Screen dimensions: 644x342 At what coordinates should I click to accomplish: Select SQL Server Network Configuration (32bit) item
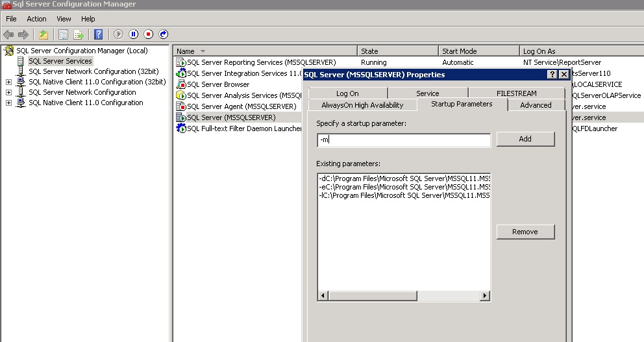pyautogui.click(x=93, y=71)
